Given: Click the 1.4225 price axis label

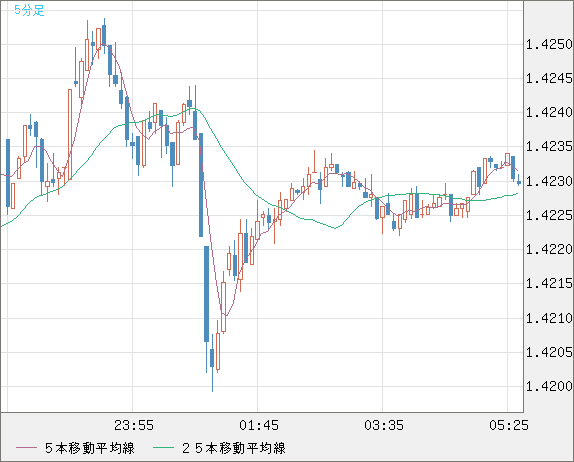Looking at the screenshot, I should click(x=549, y=215).
